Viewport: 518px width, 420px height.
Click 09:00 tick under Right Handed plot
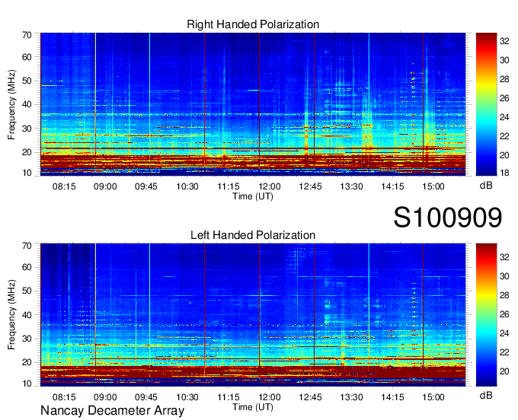coord(105,186)
